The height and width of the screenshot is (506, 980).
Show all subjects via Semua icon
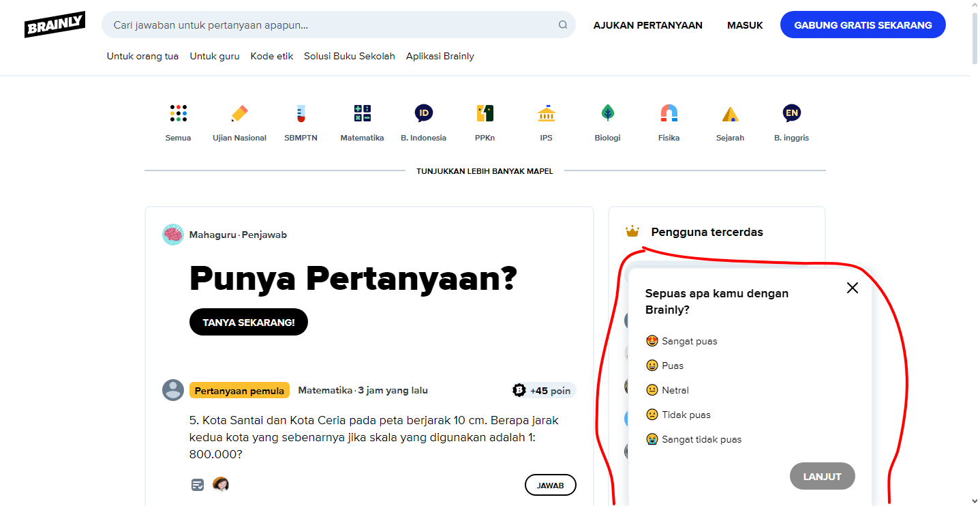point(178,113)
